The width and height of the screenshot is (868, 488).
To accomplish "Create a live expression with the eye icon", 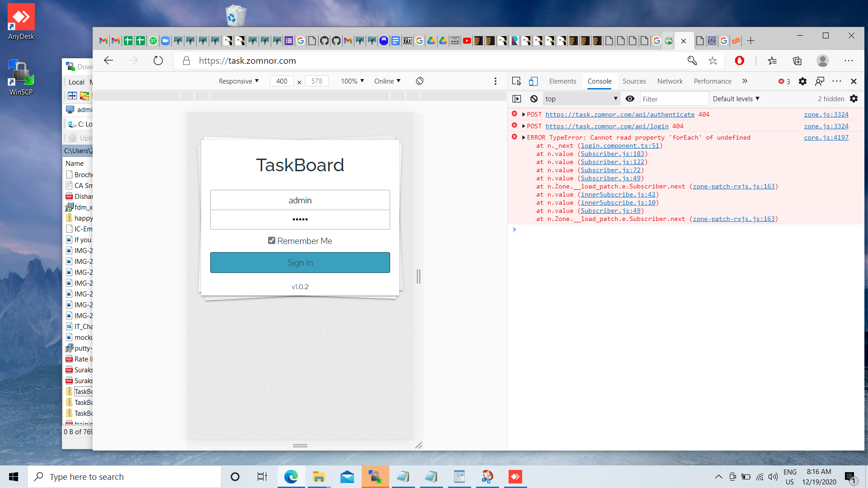I will tap(630, 99).
